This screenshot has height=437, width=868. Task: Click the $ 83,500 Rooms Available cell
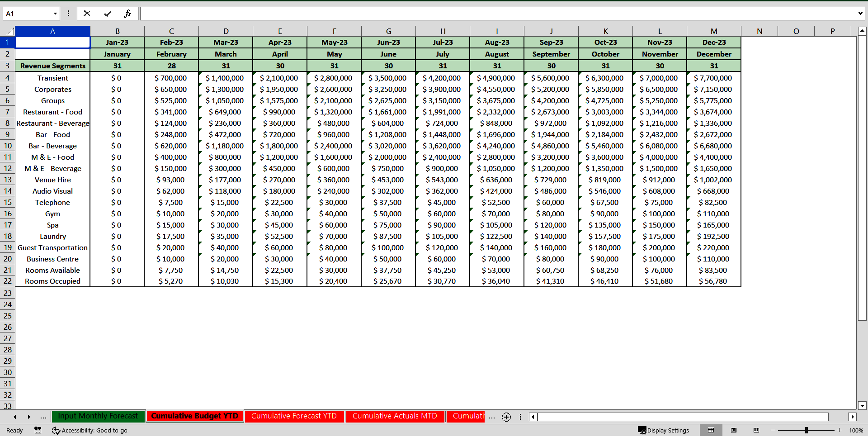714,270
